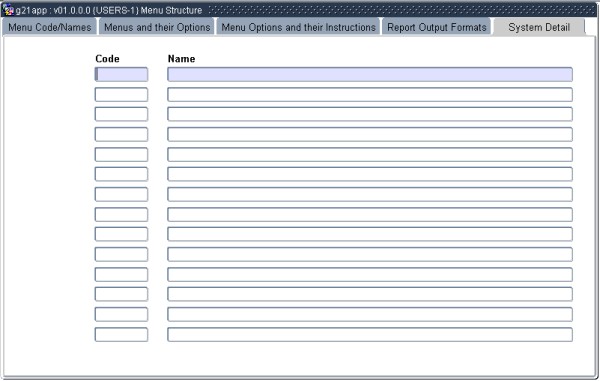The image size is (600, 381).
Task: Click the fifth row Name field
Action: pyautogui.click(x=370, y=155)
